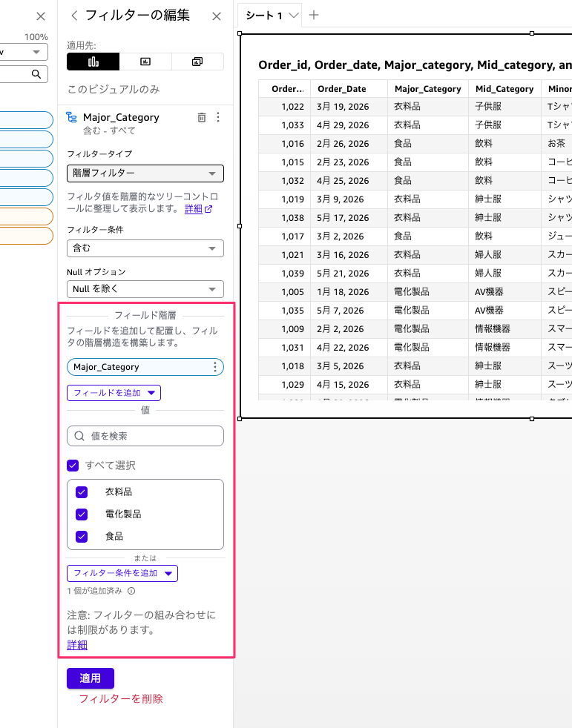The width and height of the screenshot is (572, 728).
Task: Uncheck the 電化製品 checkbox
Action: 82,514
